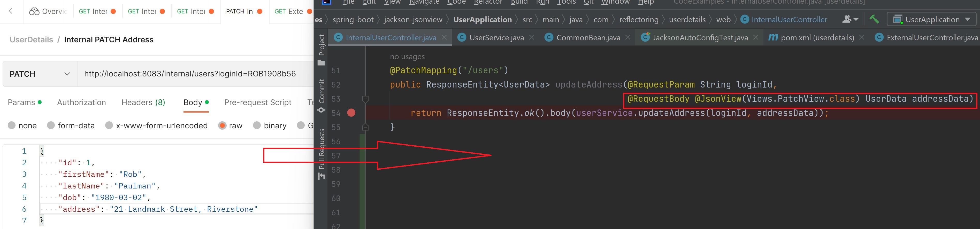Open ExternalUserController.java tab
This screenshot has width=980, height=229.
click(x=926, y=38)
